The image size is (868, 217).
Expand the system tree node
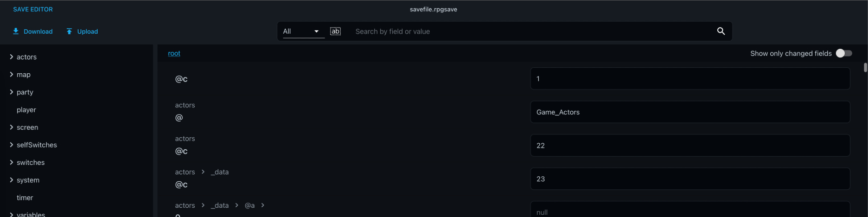(11, 180)
